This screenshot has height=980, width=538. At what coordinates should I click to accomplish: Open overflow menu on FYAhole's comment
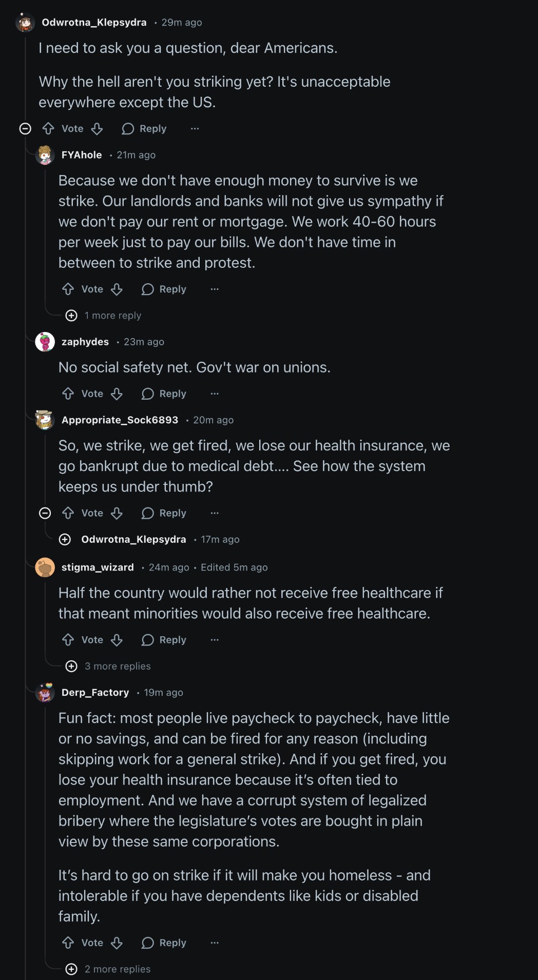pyautogui.click(x=215, y=289)
